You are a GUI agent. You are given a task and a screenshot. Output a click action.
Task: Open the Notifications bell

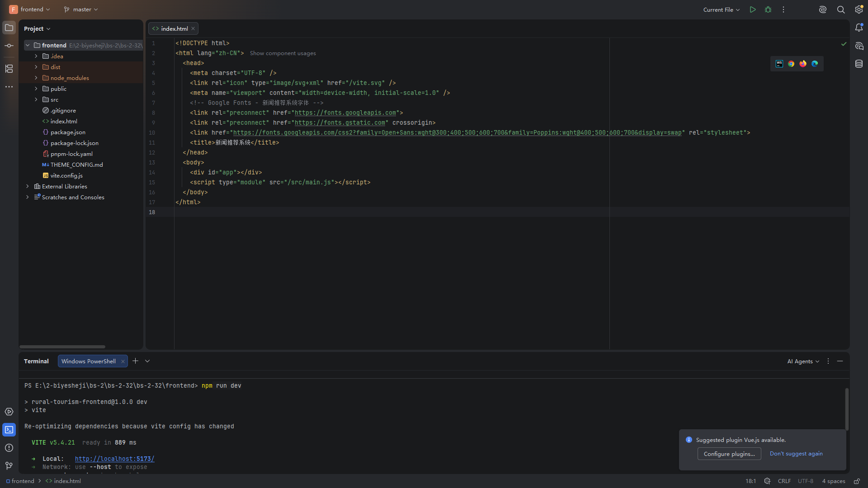[x=859, y=28]
